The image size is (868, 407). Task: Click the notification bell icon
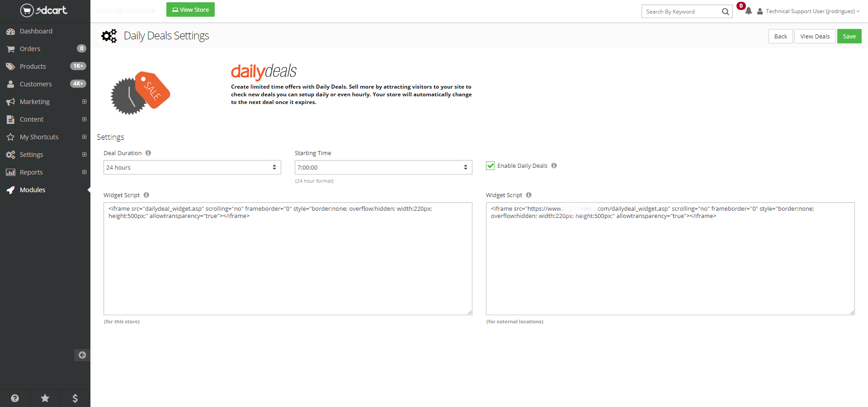(x=748, y=11)
